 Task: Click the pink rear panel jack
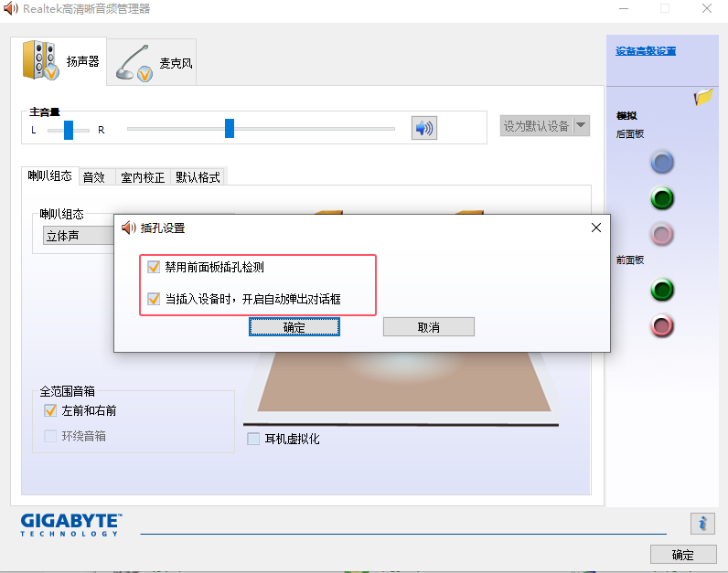tap(661, 234)
